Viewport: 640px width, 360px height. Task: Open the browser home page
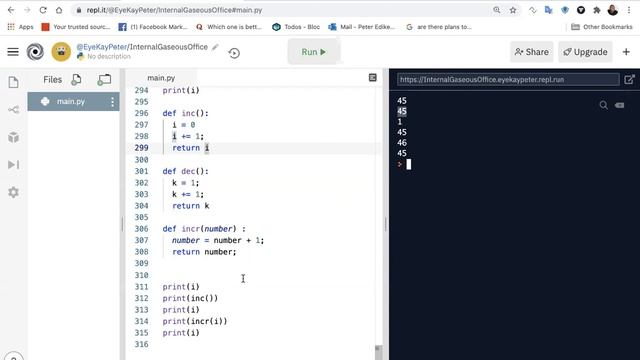[x=59, y=10]
